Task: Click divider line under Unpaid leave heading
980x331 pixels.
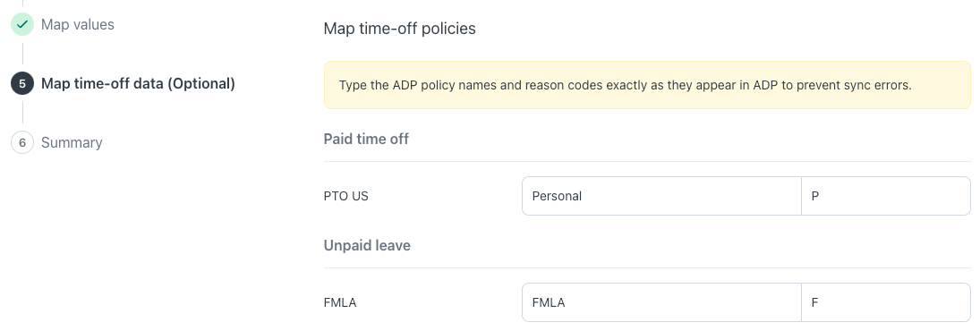Action: pyautogui.click(x=647, y=268)
